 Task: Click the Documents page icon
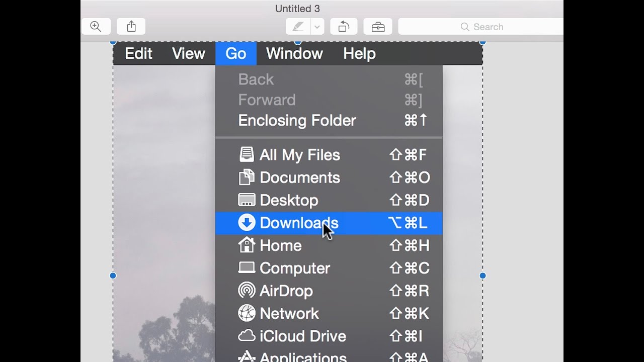(247, 177)
